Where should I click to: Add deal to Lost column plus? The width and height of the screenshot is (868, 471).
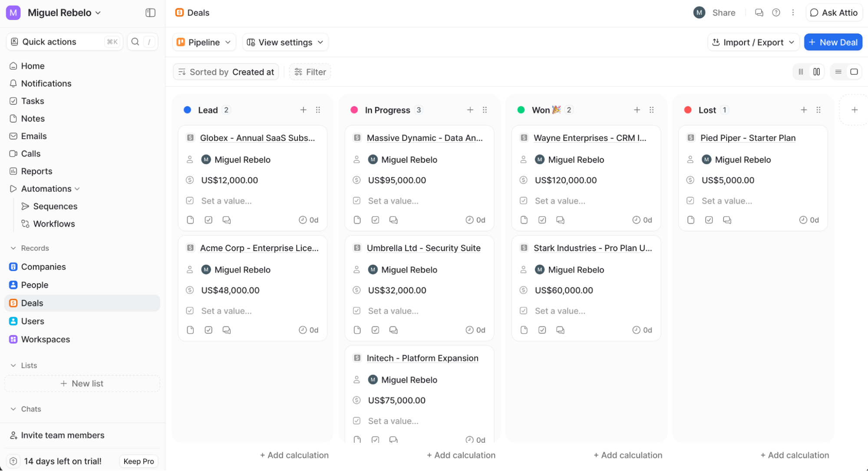click(x=804, y=110)
